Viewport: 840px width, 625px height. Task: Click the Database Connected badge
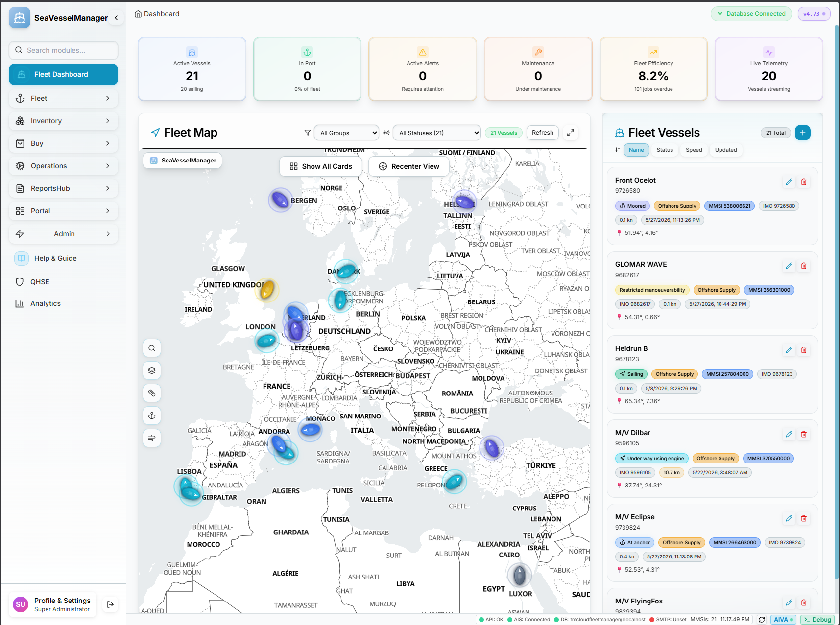point(751,14)
